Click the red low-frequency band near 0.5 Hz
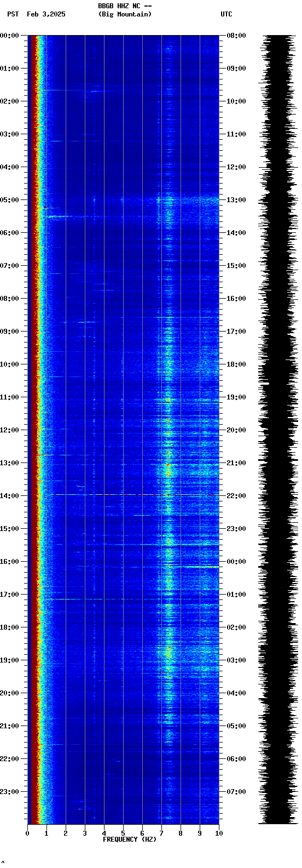The height and width of the screenshot is (868, 302). tap(34, 430)
